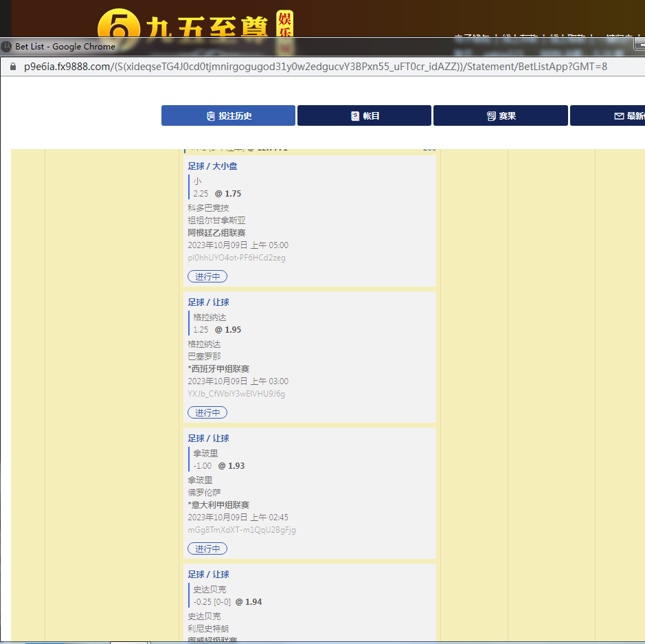Click the 赛果 results icon
Screen dimensions: 645x644
click(491, 116)
